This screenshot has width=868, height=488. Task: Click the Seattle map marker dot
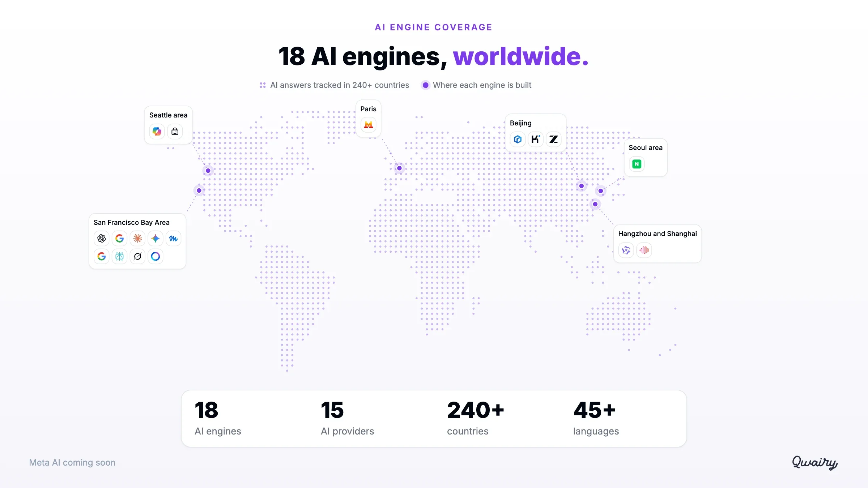[208, 171]
